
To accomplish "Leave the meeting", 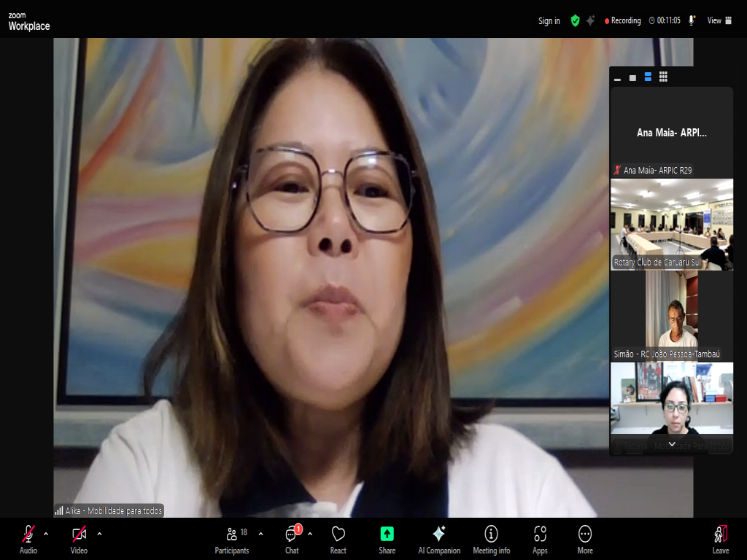I will pyautogui.click(x=720, y=538).
